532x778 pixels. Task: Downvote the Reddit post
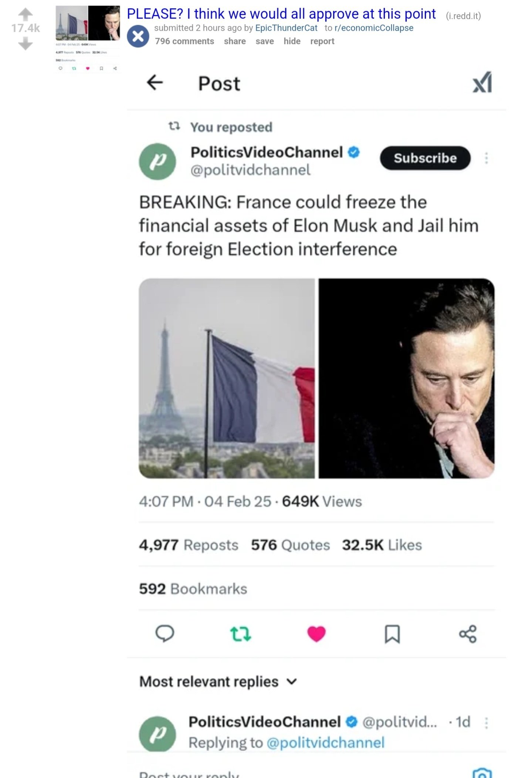click(25, 44)
